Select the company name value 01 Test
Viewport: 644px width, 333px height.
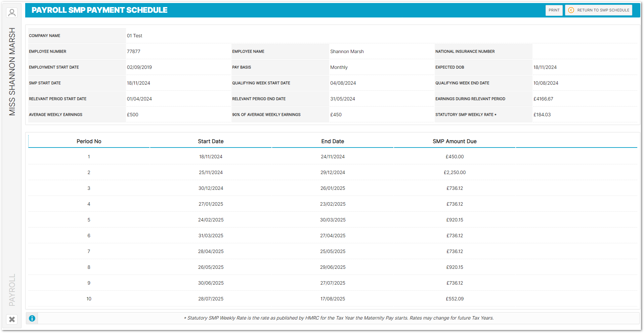[134, 36]
